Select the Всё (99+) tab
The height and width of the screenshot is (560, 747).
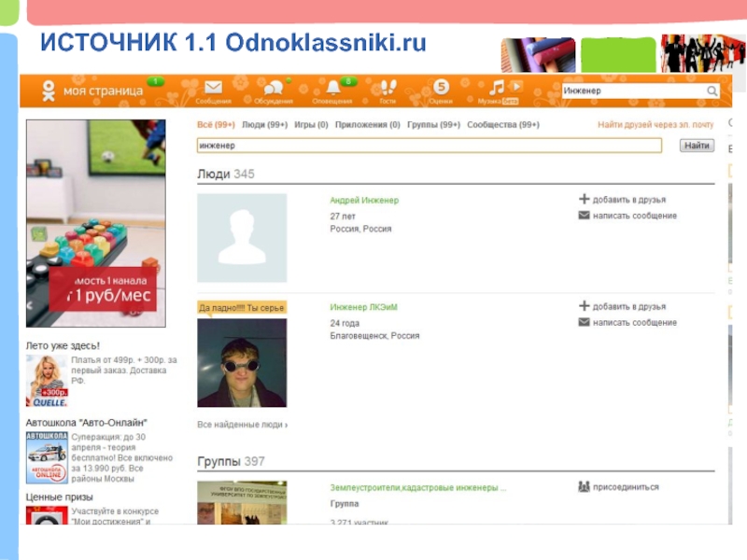pos(216,125)
